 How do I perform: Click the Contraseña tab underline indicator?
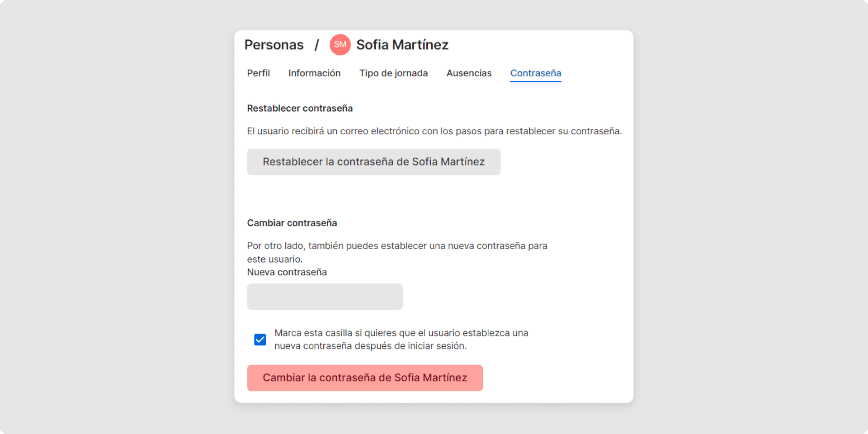[535, 82]
